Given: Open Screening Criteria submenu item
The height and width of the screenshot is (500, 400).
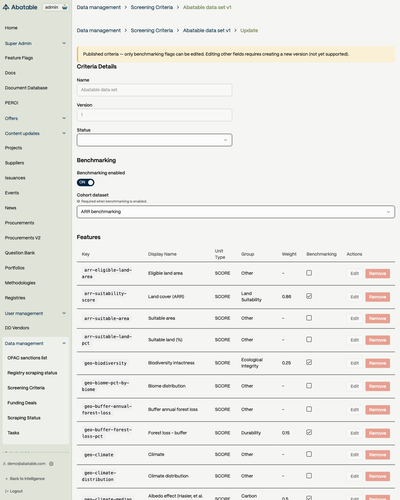Looking at the screenshot, I should (x=26, y=388).
